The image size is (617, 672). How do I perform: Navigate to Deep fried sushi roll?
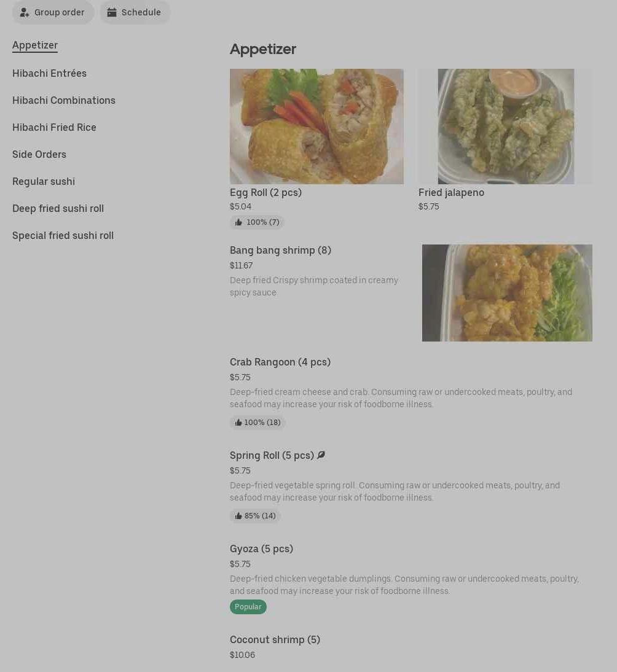coord(58,208)
